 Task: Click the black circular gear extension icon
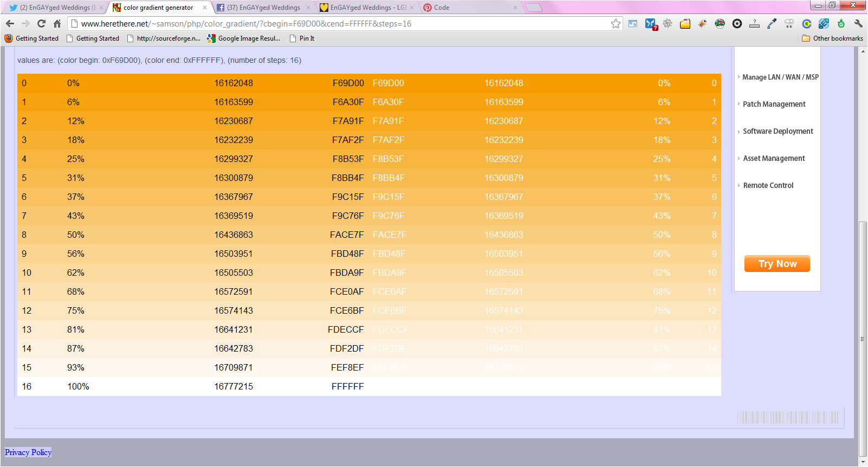[737, 23]
